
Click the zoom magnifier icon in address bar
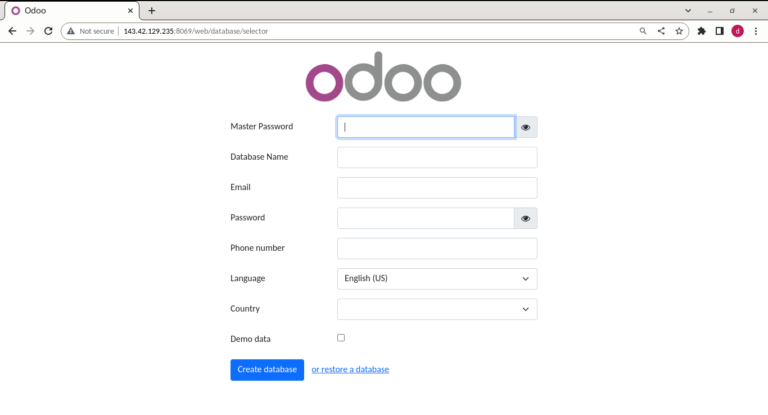(643, 31)
